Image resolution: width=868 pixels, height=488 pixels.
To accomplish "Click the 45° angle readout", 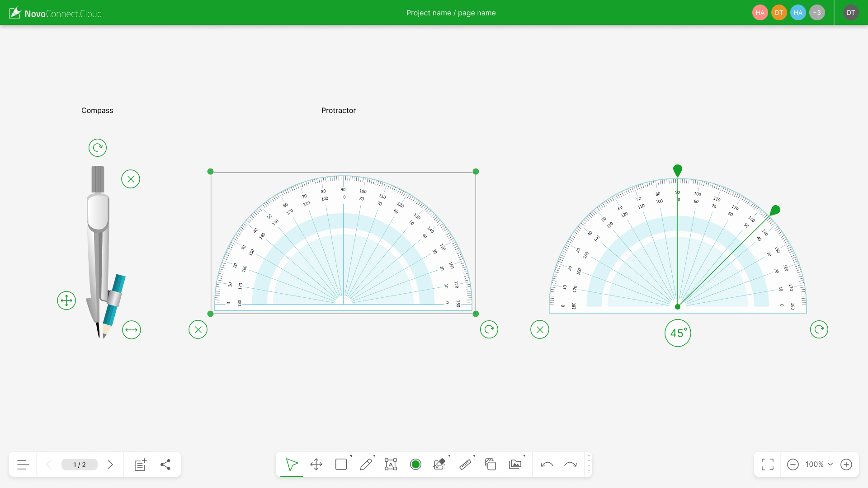I will pos(678,333).
